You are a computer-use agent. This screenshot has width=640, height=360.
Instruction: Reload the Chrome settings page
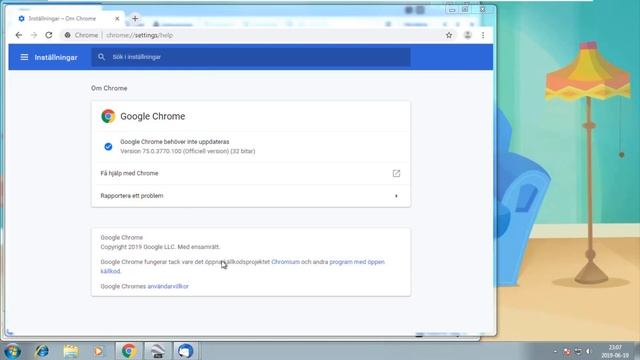click(49, 35)
